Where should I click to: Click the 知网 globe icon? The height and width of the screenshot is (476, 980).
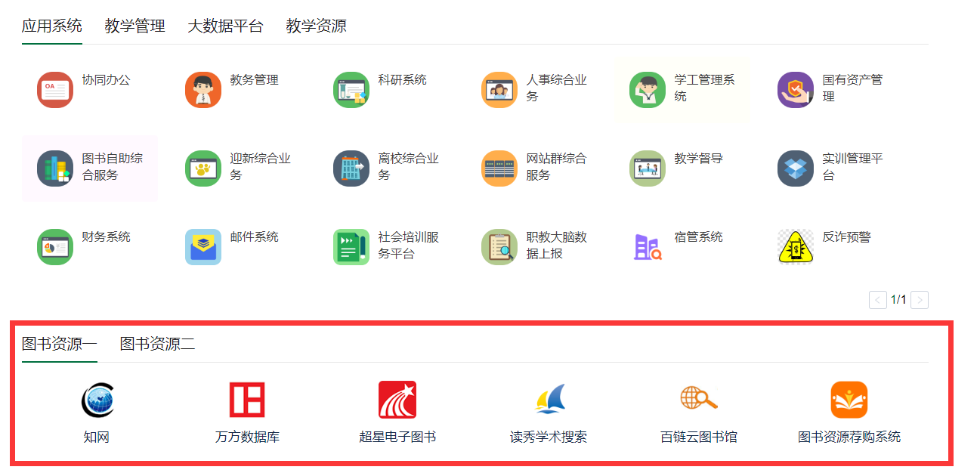(97, 400)
